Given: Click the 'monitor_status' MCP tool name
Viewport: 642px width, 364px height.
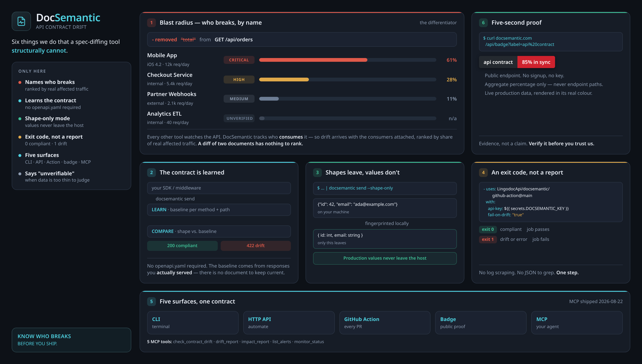Looking at the screenshot, I should click(x=309, y=341).
